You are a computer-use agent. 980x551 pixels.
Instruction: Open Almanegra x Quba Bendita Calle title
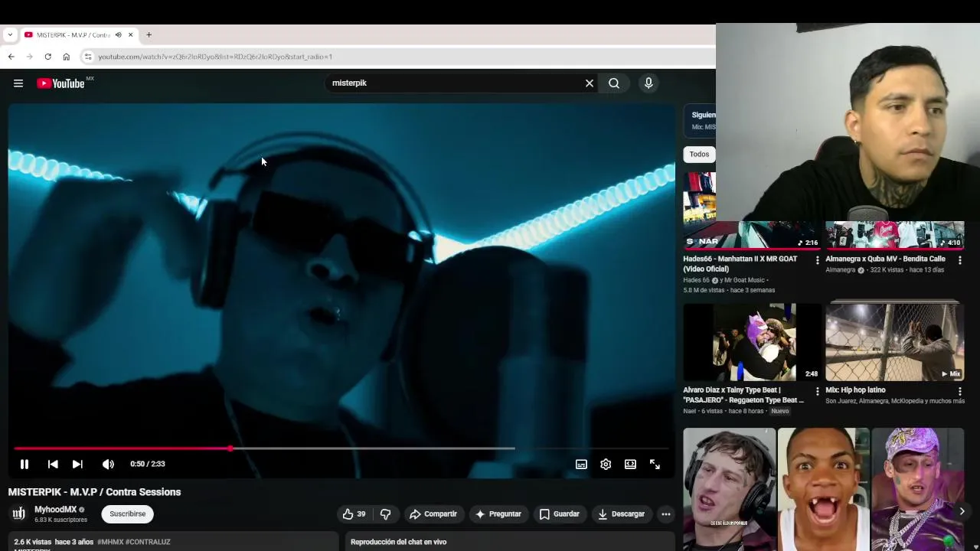pyautogui.click(x=885, y=259)
